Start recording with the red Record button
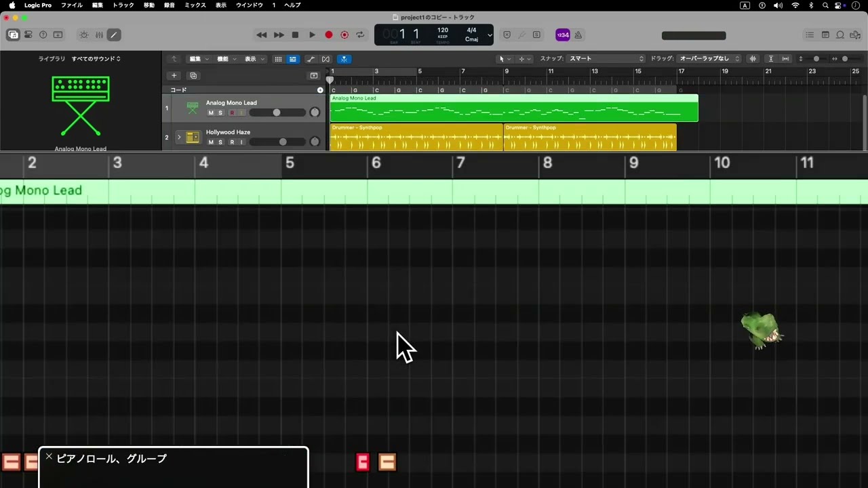The height and width of the screenshot is (488, 868). pos(329,35)
